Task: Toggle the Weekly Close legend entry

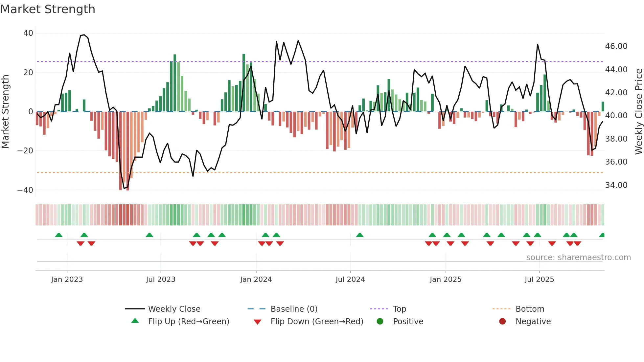Action: tap(163, 309)
